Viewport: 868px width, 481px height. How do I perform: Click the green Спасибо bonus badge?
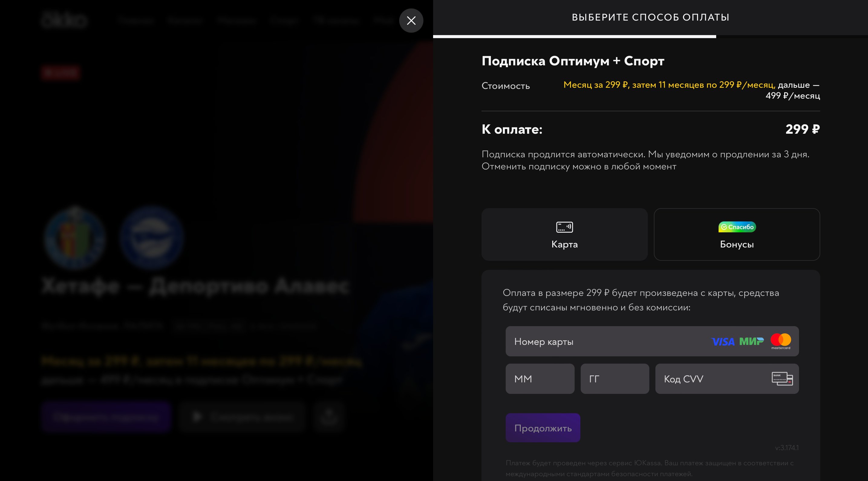point(737,227)
